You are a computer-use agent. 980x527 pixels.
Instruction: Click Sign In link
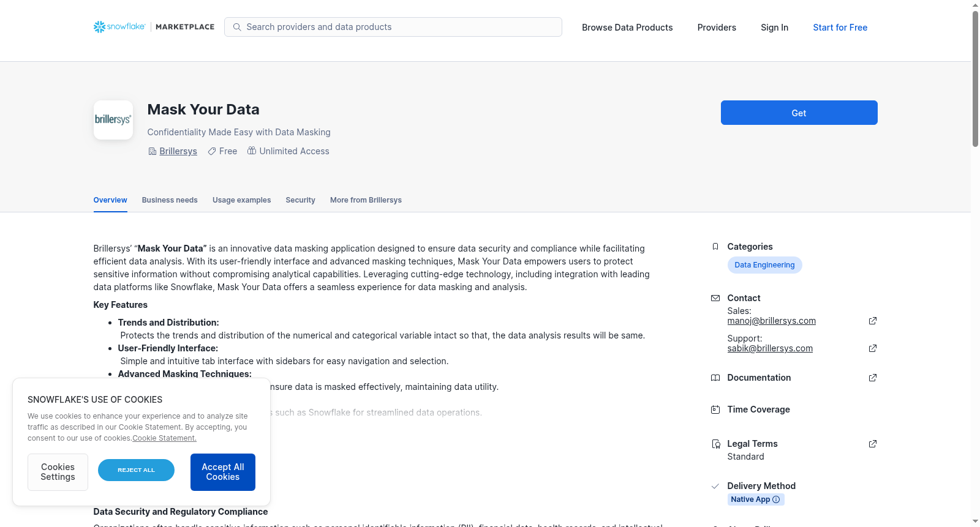tap(774, 28)
